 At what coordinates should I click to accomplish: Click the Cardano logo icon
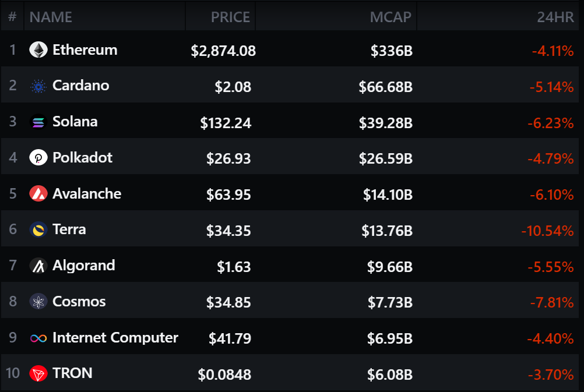[38, 86]
